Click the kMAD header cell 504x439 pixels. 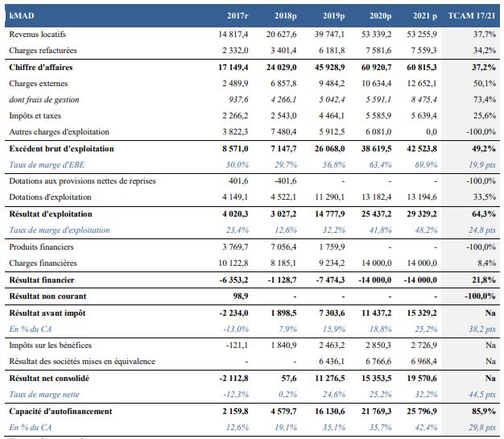(x=21, y=16)
